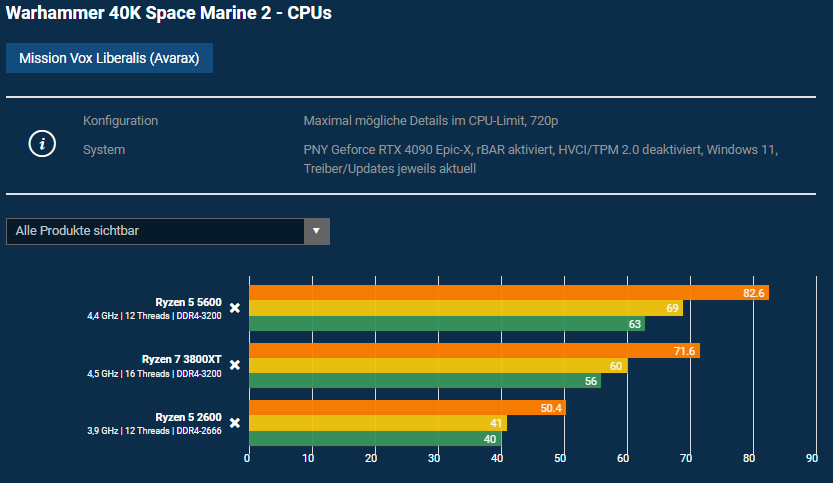Click the System label
This screenshot has width=833, height=483.
(x=104, y=150)
